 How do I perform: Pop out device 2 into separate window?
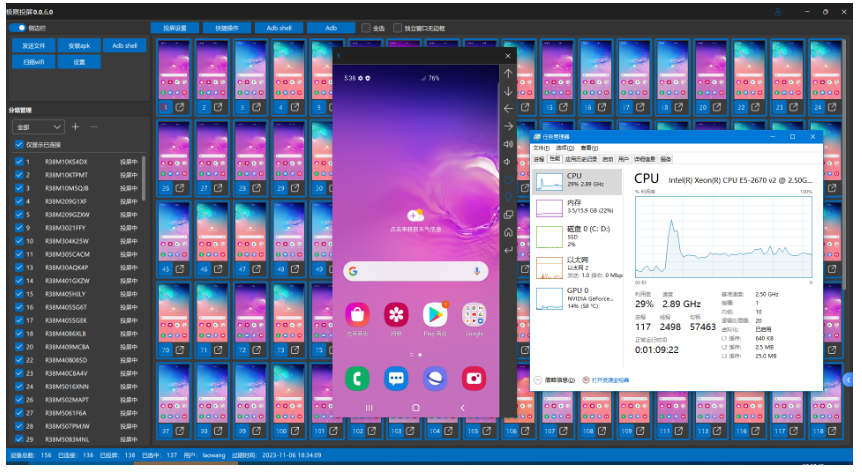tap(218, 107)
